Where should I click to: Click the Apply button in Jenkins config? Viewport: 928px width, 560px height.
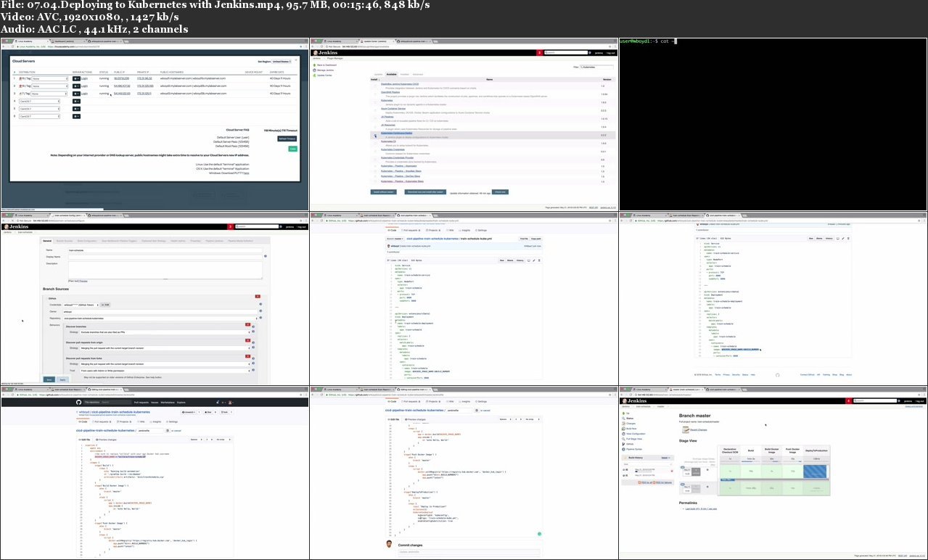tap(63, 379)
